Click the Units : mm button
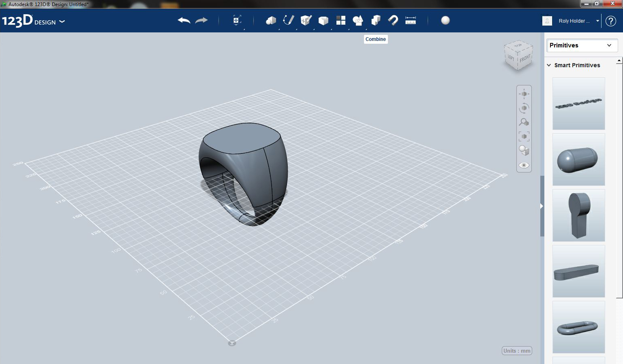The image size is (623, 364). click(517, 351)
